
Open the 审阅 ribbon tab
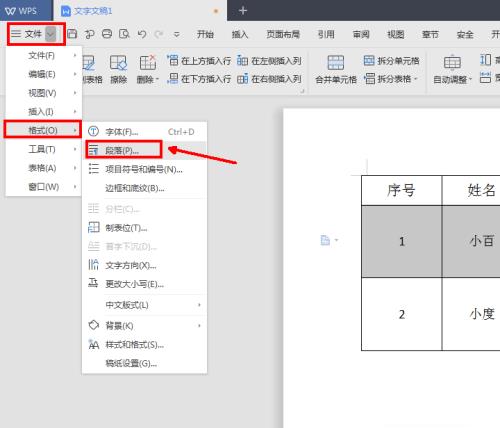[361, 34]
